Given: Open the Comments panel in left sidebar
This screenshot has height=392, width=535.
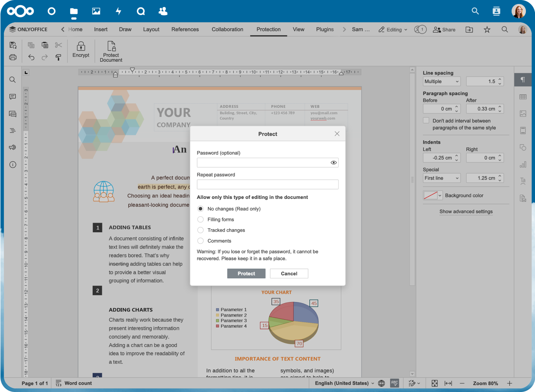Looking at the screenshot, I should [13, 97].
